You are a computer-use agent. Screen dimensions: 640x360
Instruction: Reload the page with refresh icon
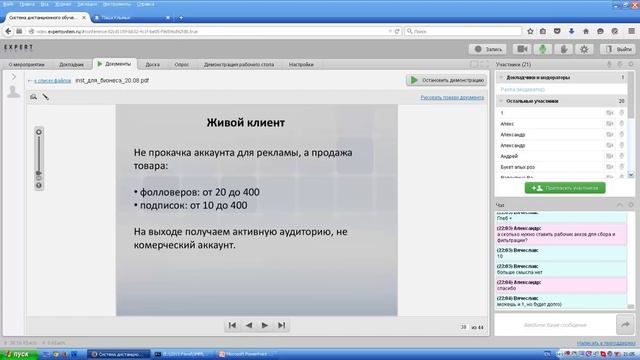[397, 31]
